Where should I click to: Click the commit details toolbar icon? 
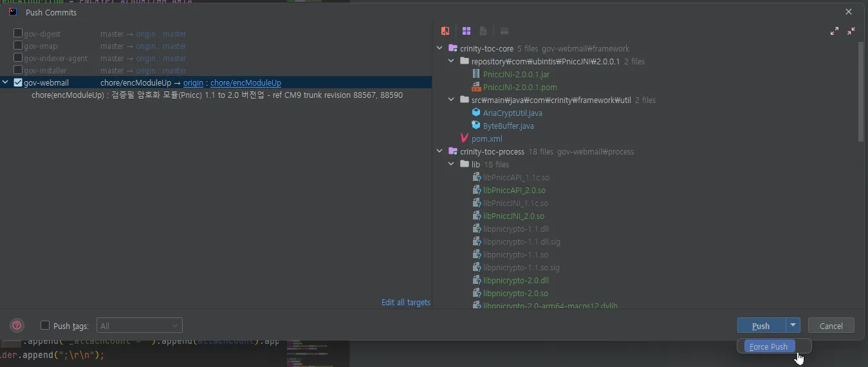point(504,31)
